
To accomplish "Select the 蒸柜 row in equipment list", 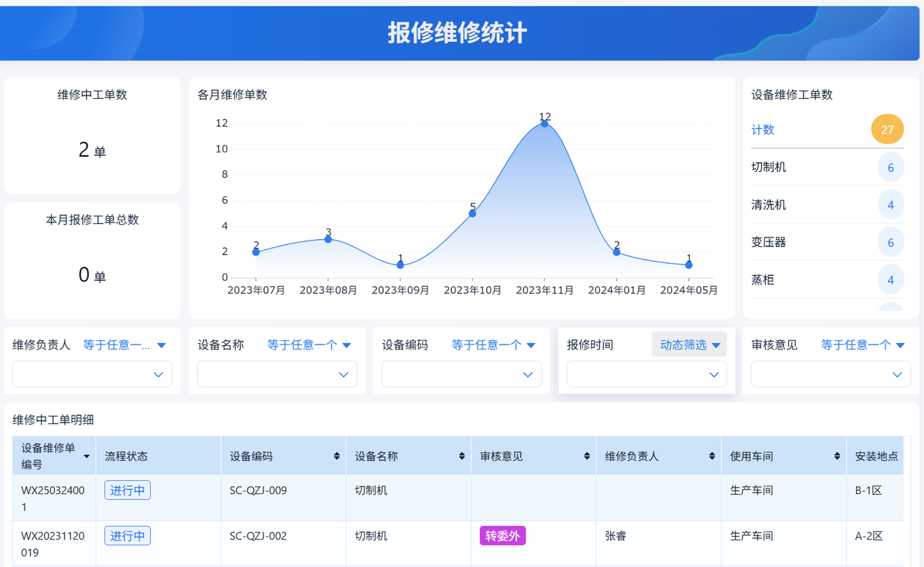I will point(827,280).
